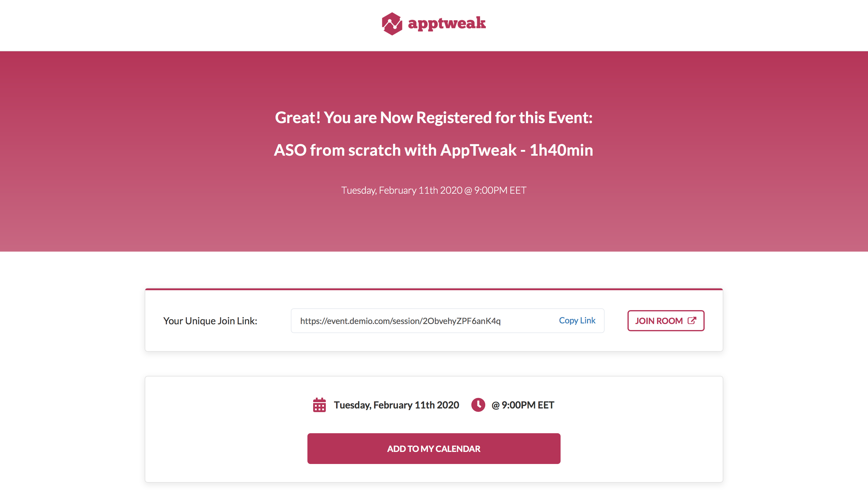Click the calendar icon beside the date
Image resolution: width=868 pixels, height=502 pixels.
point(319,405)
